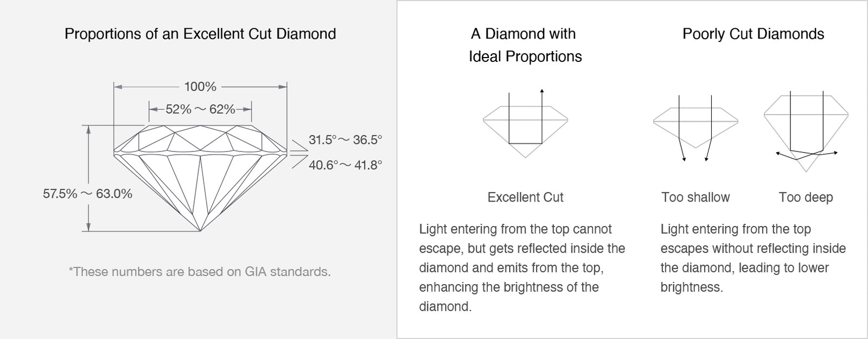This screenshot has width=868, height=339.
Task: Click the "Proportions of an Excellent Cut Diamond" heading
Action: pos(200,34)
